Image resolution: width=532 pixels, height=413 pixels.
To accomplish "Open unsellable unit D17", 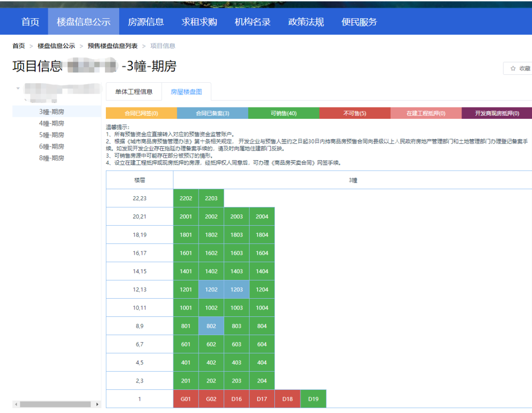I will (x=262, y=399).
